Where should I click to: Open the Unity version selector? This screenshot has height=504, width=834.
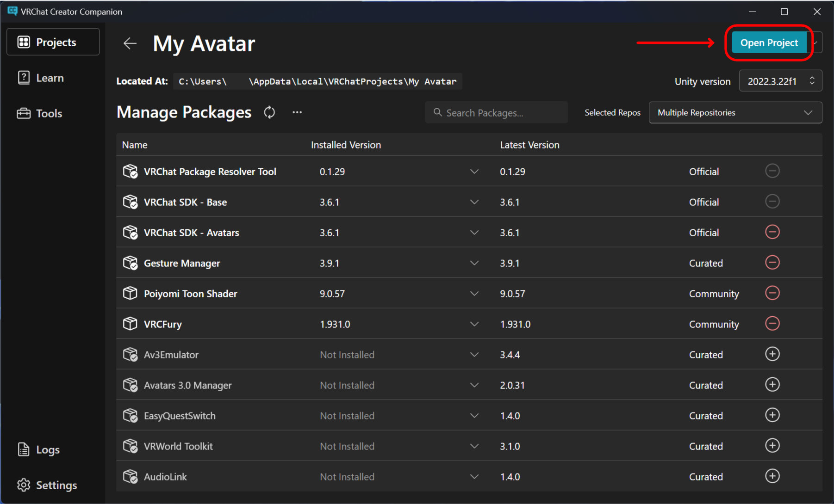click(780, 81)
